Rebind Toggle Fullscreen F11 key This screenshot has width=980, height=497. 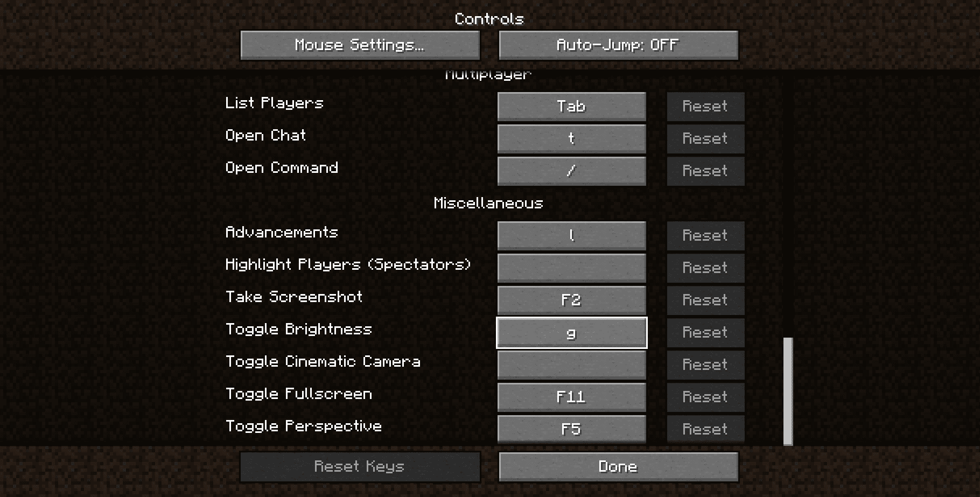571,397
